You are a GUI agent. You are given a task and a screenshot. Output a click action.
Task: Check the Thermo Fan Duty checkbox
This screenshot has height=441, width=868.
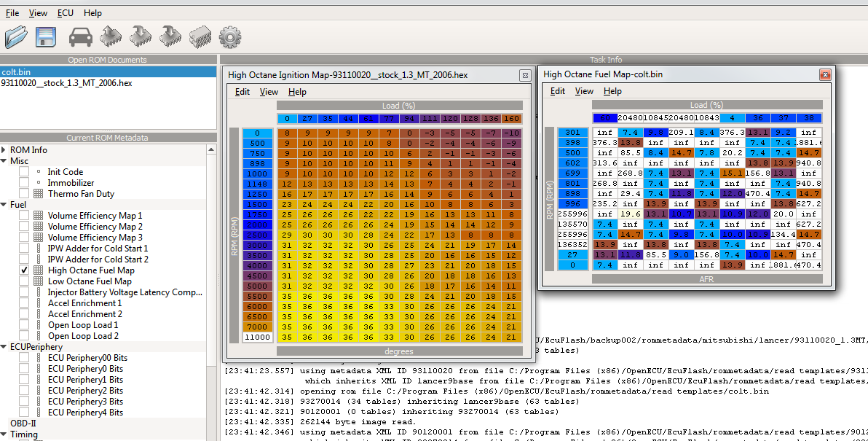24,194
